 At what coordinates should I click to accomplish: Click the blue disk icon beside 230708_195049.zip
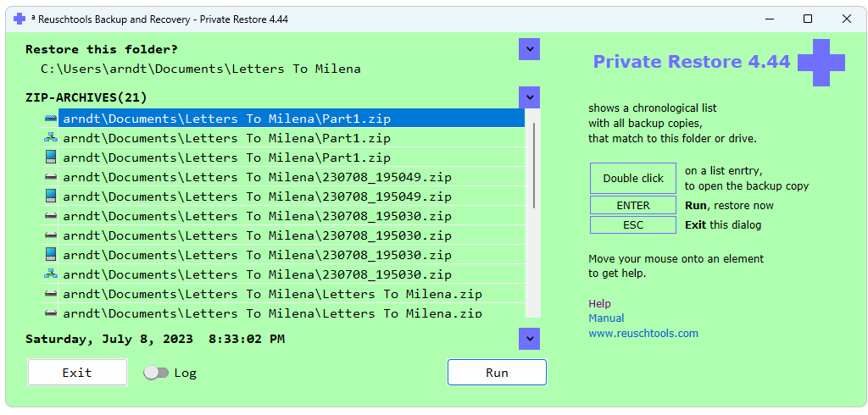point(50,196)
